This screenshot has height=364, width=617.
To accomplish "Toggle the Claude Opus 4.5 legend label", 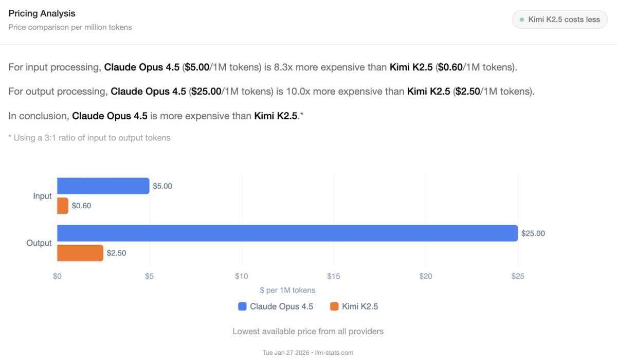I will coord(281,306).
